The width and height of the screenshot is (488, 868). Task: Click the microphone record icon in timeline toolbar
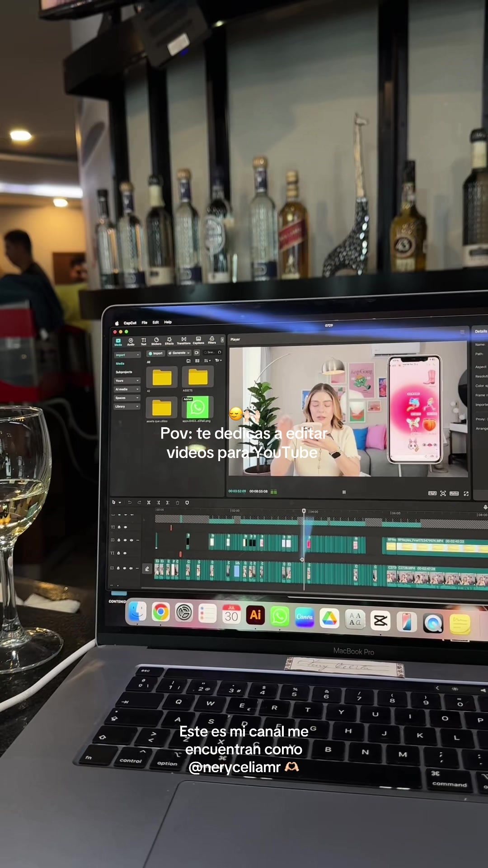[x=485, y=507]
